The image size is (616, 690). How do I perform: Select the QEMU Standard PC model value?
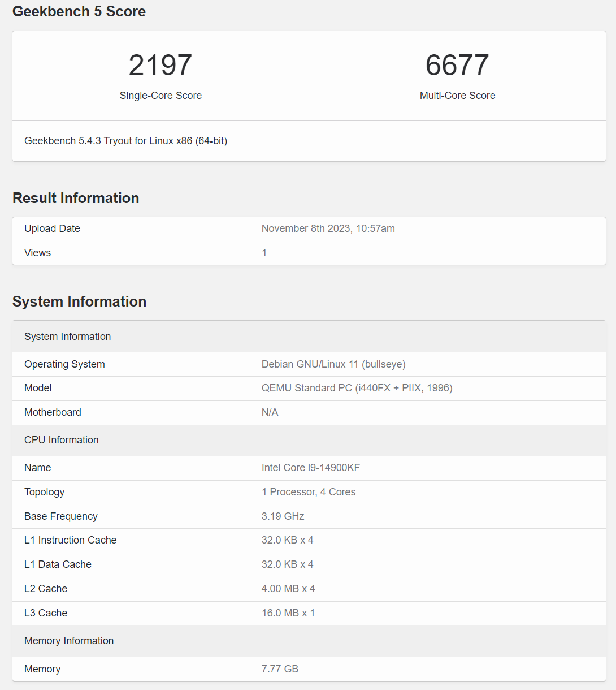point(357,388)
